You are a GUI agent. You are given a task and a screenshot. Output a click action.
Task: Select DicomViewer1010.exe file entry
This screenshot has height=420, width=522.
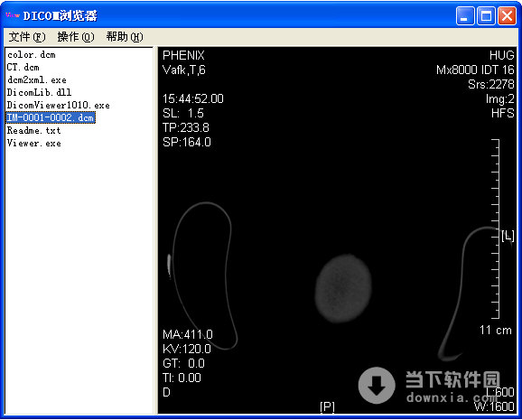click(x=59, y=105)
